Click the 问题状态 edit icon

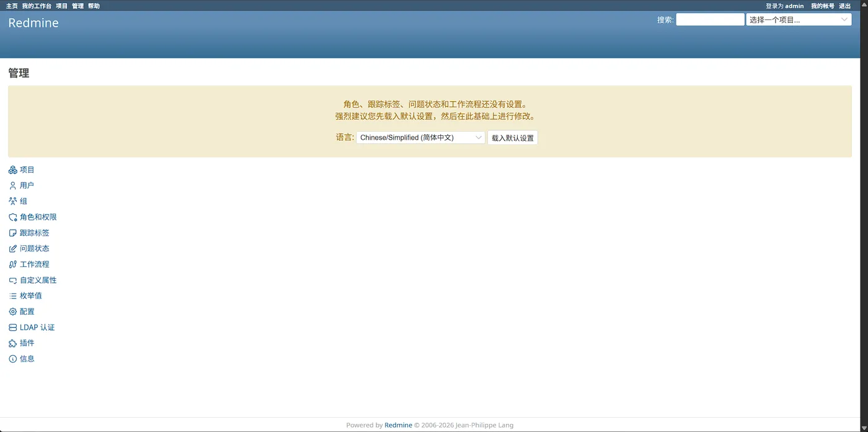pos(12,248)
